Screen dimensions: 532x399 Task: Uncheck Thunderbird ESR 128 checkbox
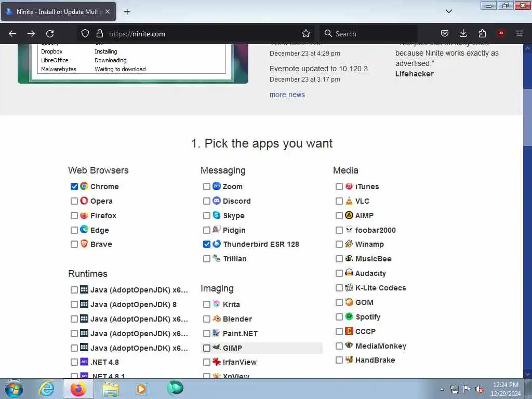click(x=206, y=244)
